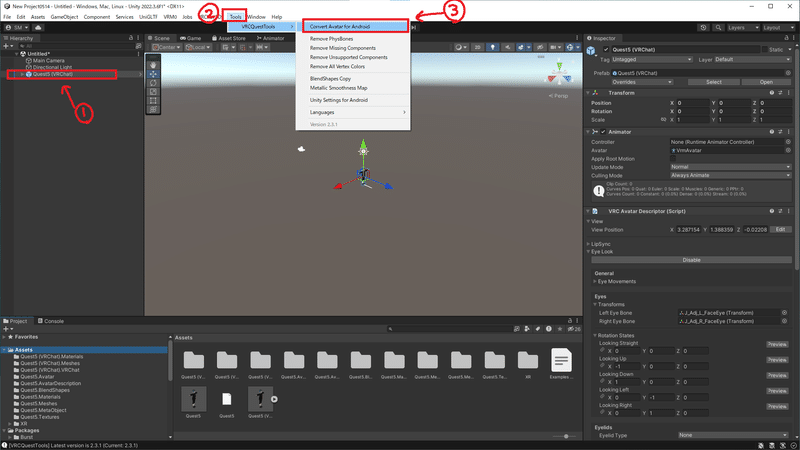Select the Move tool in Scene

pyautogui.click(x=153, y=74)
